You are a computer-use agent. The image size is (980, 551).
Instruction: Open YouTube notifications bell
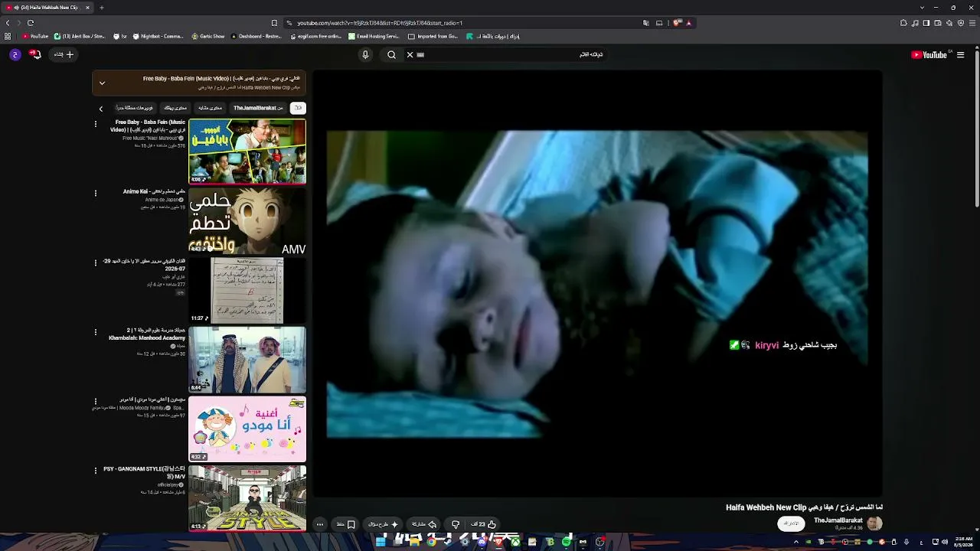[35, 54]
